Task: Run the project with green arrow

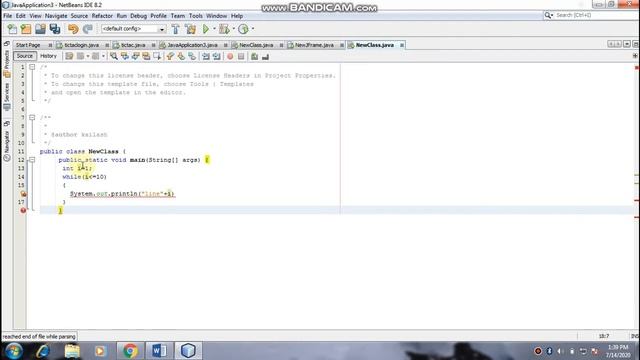Action: [206, 29]
